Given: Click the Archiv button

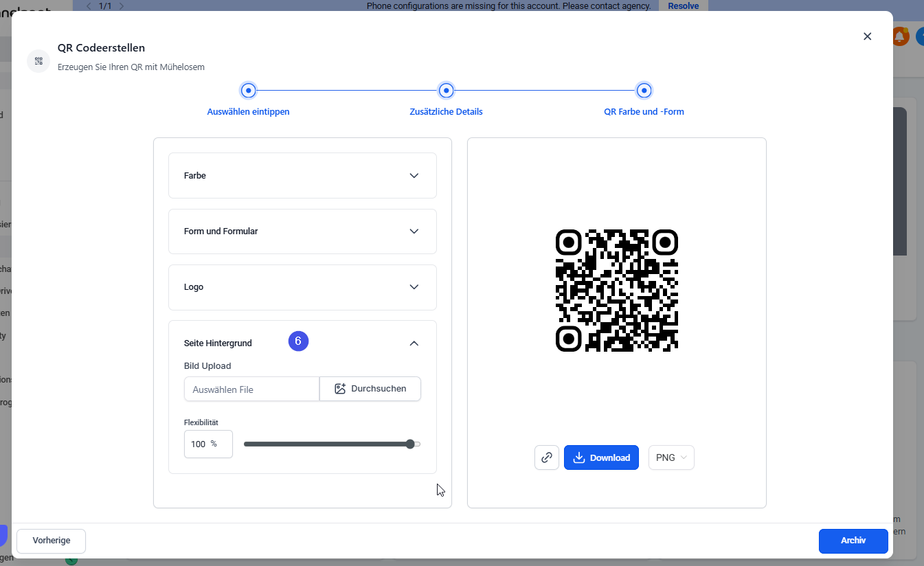Looking at the screenshot, I should pos(853,541).
